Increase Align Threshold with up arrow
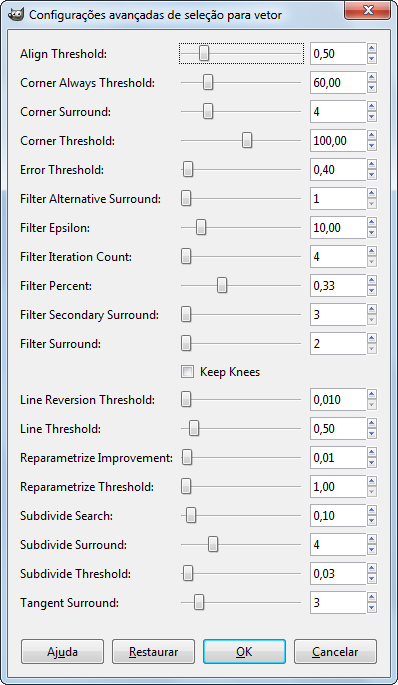The image size is (398, 685). tap(372, 49)
